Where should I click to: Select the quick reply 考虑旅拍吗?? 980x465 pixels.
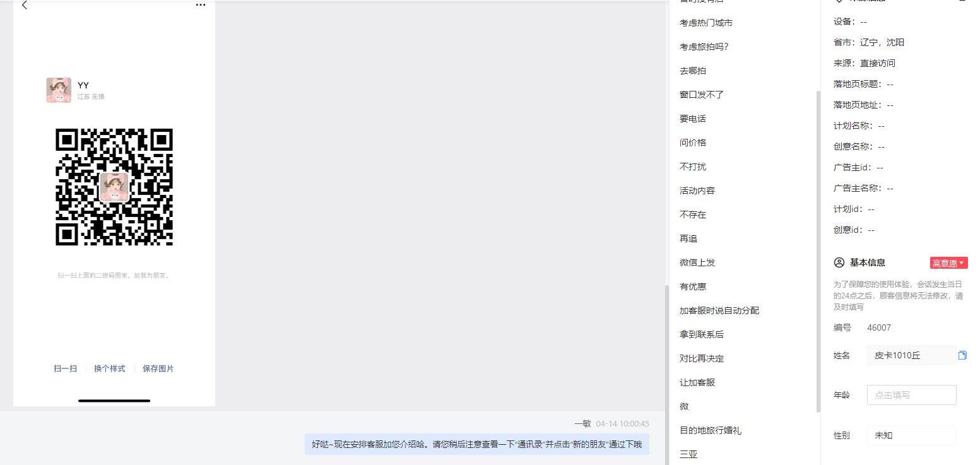tap(704, 47)
